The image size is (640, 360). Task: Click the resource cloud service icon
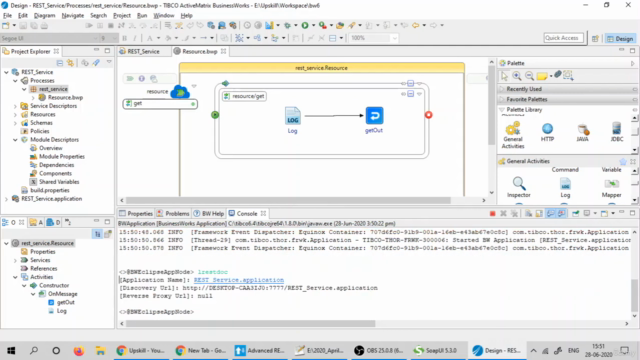180,92
